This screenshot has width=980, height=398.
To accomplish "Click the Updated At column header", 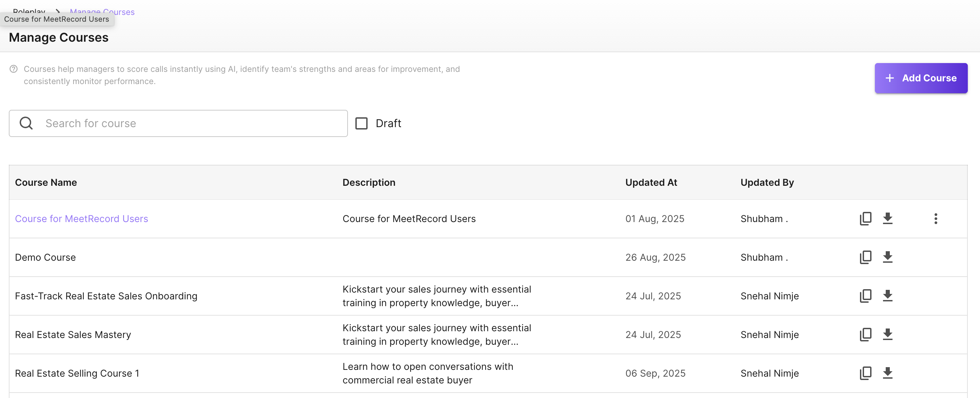I will tap(651, 182).
